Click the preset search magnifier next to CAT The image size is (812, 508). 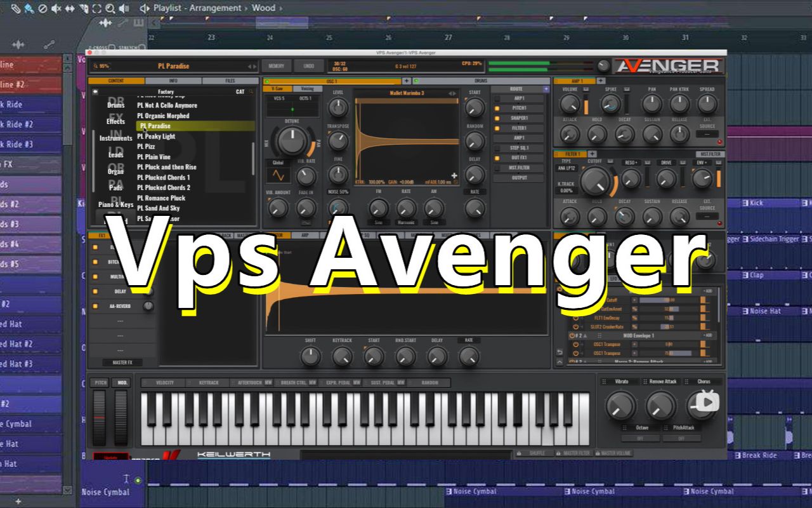(x=252, y=91)
